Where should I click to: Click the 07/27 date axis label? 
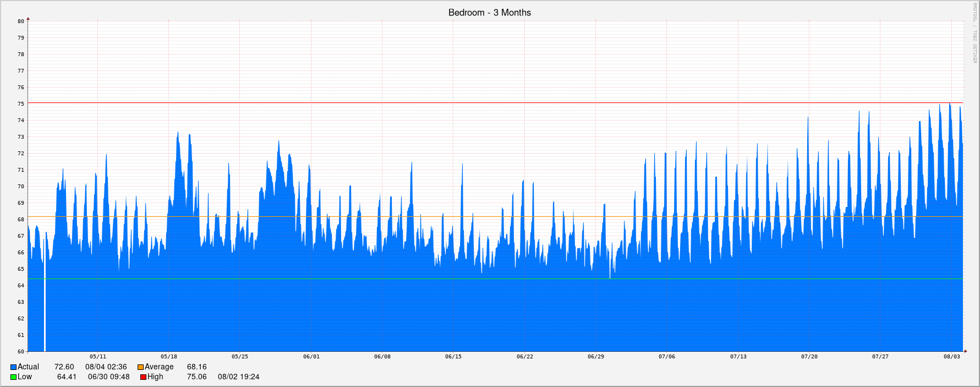pos(880,357)
